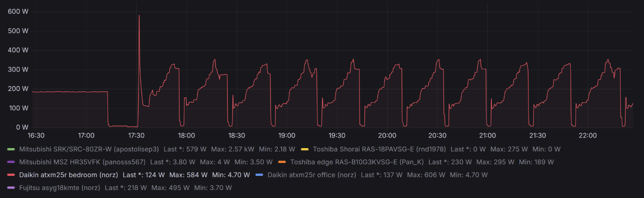Click 'Last *: 230 W' legend value
Screen dimensions: 644x198
tap(450, 162)
